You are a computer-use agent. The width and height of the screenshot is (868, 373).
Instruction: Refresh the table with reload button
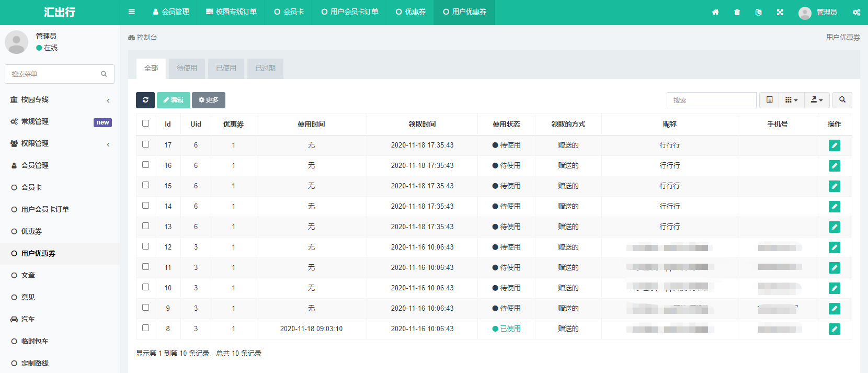click(145, 100)
